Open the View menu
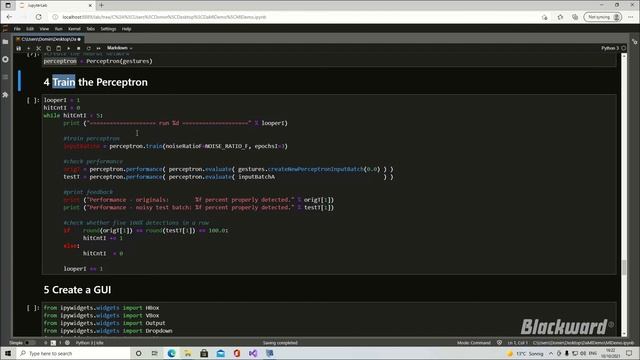Viewport: 640px width, 360px height. click(x=44, y=29)
